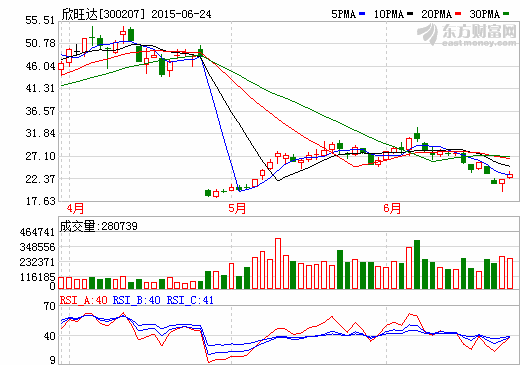Click the 10PMA legend label
The height and width of the screenshot is (365, 520).
coord(389,14)
